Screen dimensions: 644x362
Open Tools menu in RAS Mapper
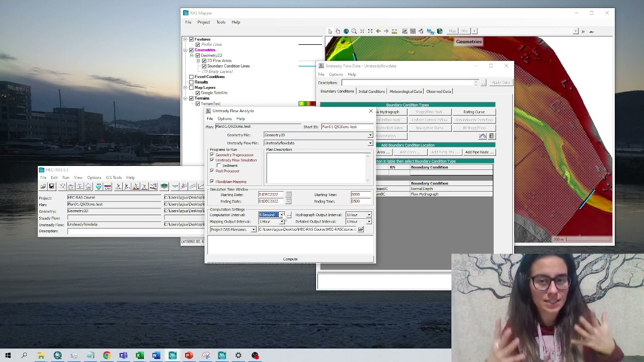221,22
